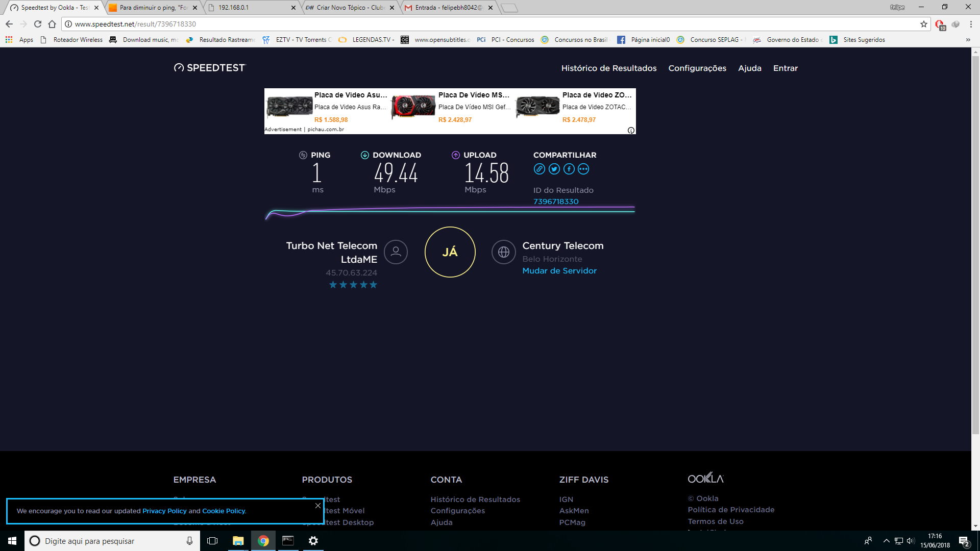Open footer Termos de Uso link
Image resolution: width=980 pixels, height=551 pixels.
[716, 521]
